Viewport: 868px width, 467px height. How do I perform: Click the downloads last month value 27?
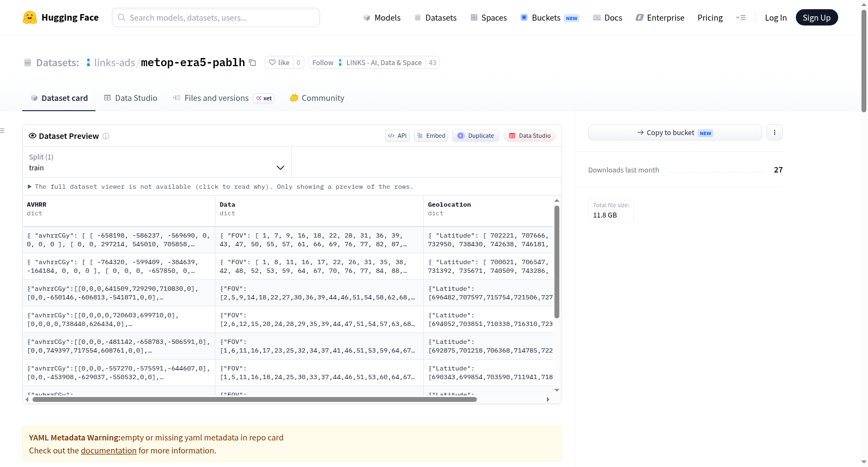coord(778,170)
